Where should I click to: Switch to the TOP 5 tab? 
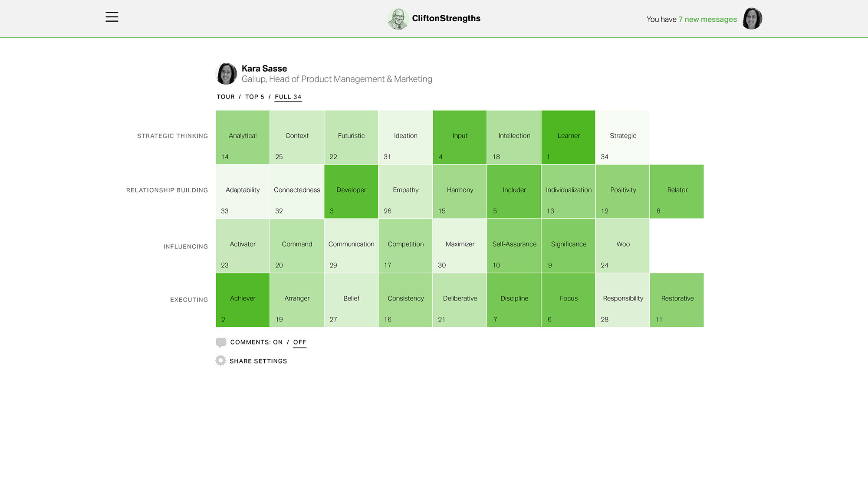click(255, 97)
